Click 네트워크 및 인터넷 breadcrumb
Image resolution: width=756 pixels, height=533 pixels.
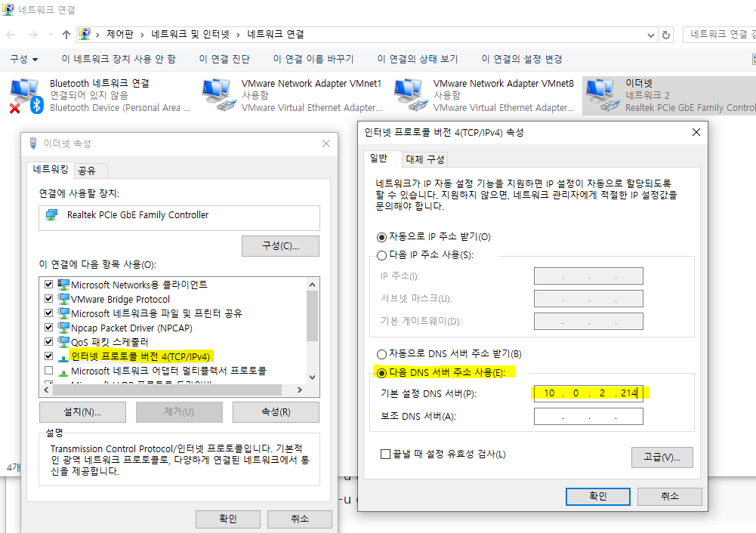click(190, 34)
